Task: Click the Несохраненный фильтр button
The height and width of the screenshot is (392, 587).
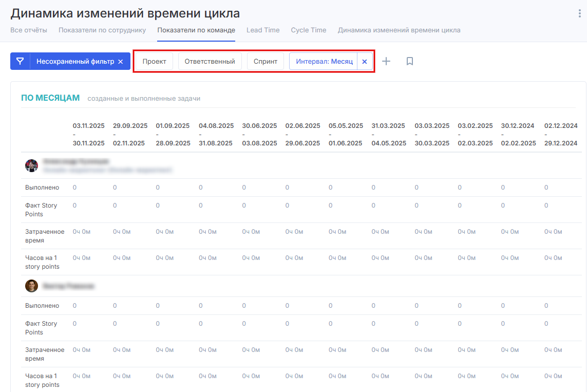Action: (75, 61)
